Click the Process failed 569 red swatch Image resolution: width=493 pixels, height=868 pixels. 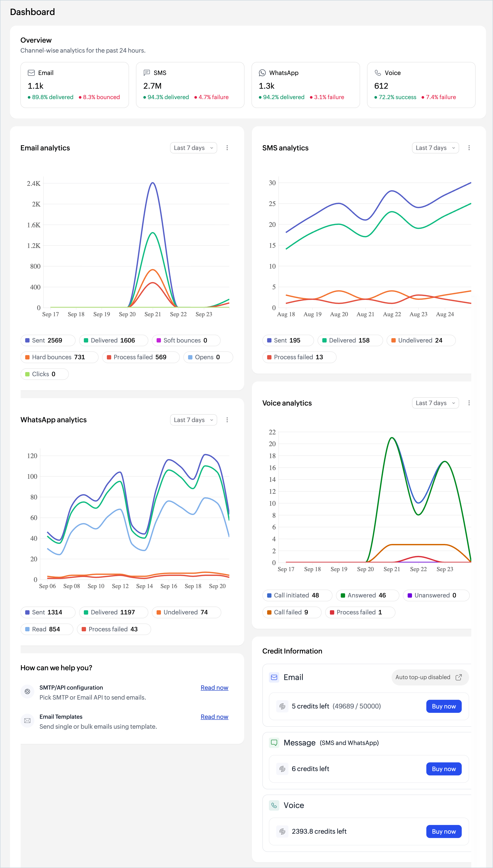tap(109, 357)
